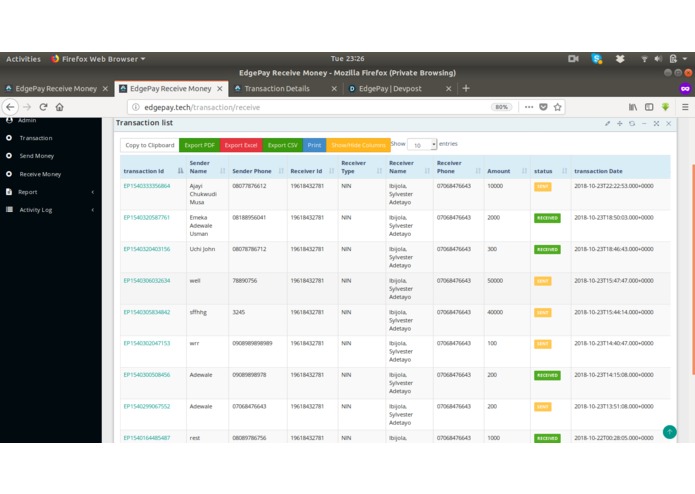Sort table by Sender Name column
The height and width of the screenshot is (494, 695).
pos(207,167)
